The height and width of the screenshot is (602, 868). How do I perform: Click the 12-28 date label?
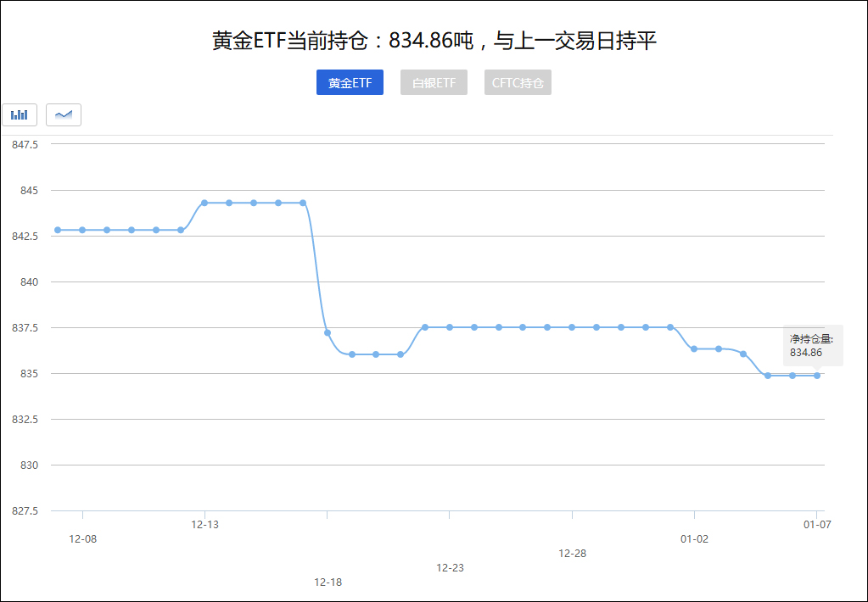[x=573, y=554]
